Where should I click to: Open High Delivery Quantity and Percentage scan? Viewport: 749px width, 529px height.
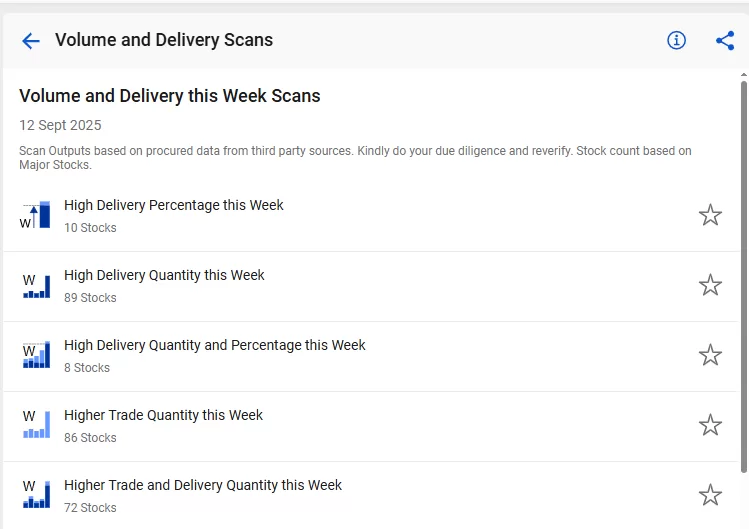[x=215, y=345]
